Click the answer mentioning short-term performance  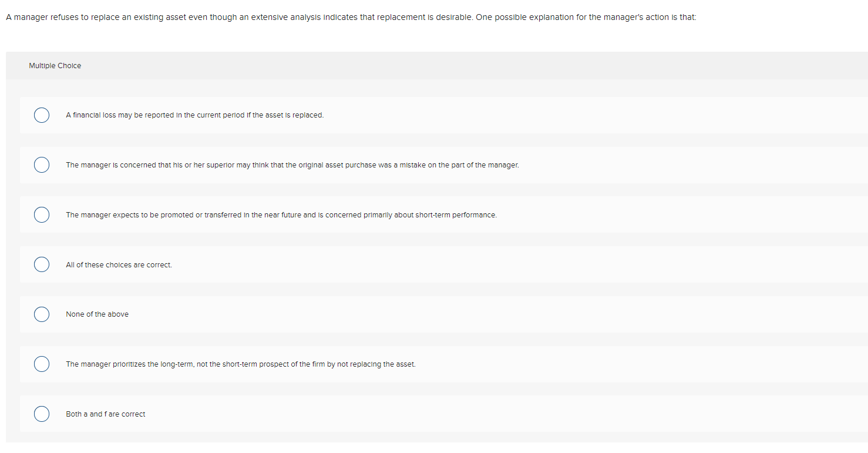tap(281, 214)
